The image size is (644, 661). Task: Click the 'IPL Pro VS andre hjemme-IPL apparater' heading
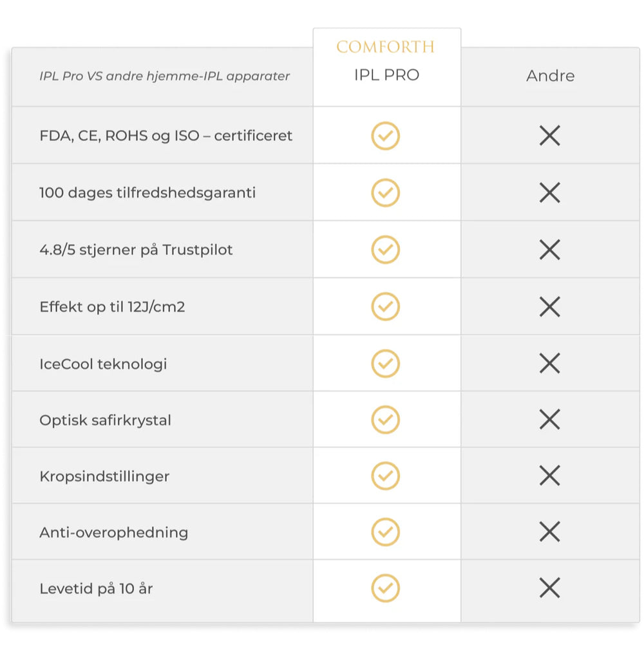point(164,76)
